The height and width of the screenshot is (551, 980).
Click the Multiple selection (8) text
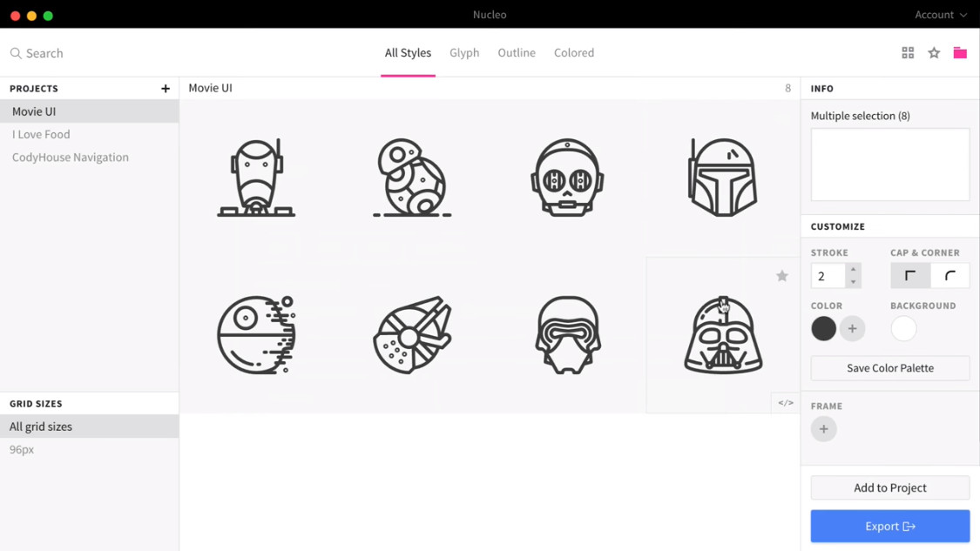860,116
